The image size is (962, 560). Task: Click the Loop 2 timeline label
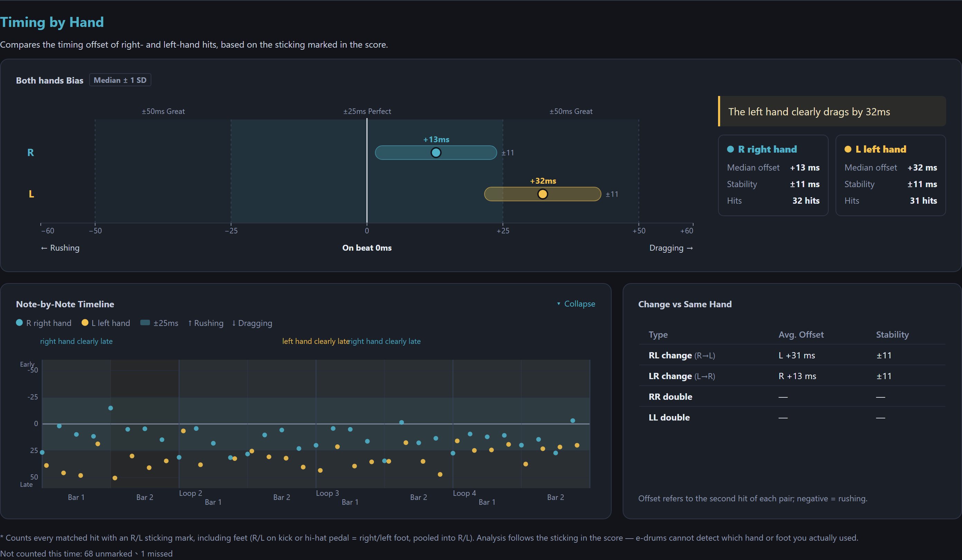click(x=190, y=493)
